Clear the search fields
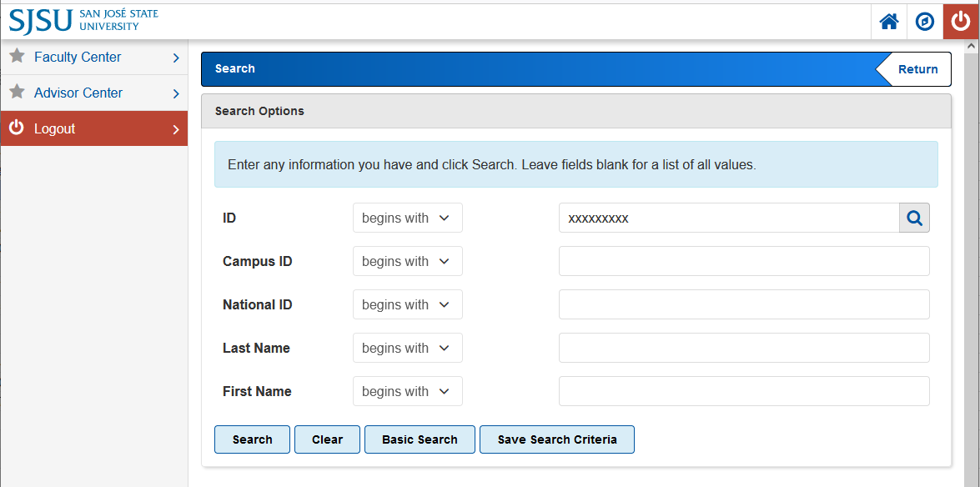 [x=327, y=439]
